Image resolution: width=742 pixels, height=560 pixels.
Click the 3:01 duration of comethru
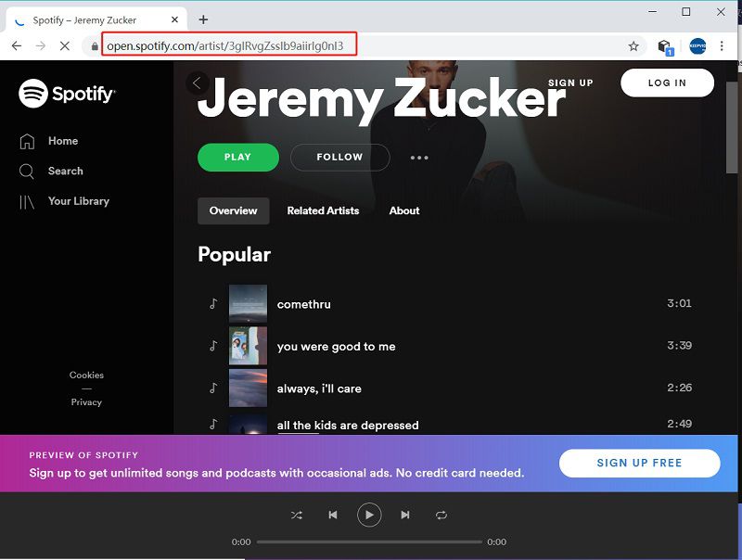point(680,303)
